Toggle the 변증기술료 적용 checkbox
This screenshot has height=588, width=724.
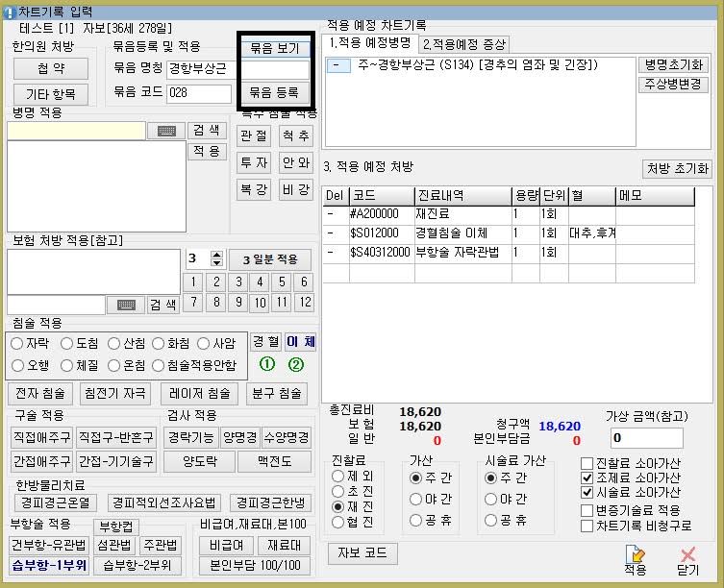pos(587,510)
